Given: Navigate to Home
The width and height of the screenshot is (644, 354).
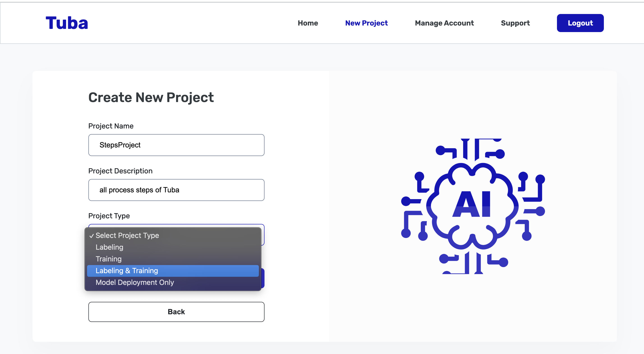Looking at the screenshot, I should (x=308, y=23).
